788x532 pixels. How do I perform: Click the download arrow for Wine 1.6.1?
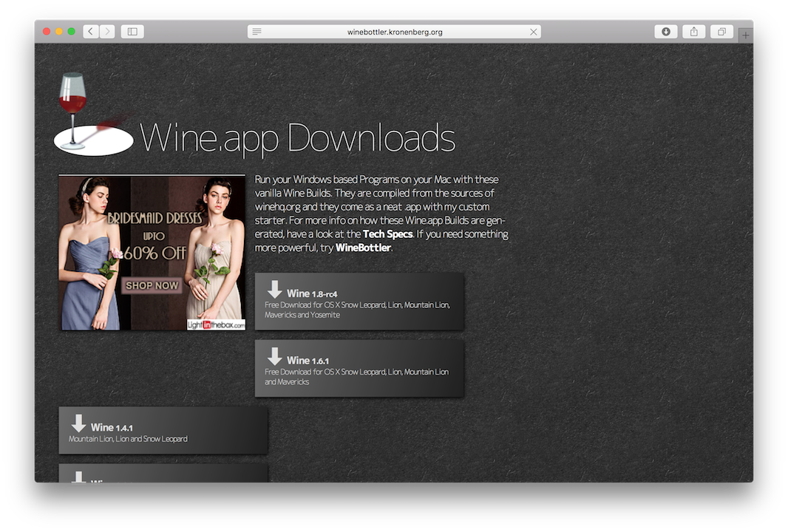tap(274, 356)
